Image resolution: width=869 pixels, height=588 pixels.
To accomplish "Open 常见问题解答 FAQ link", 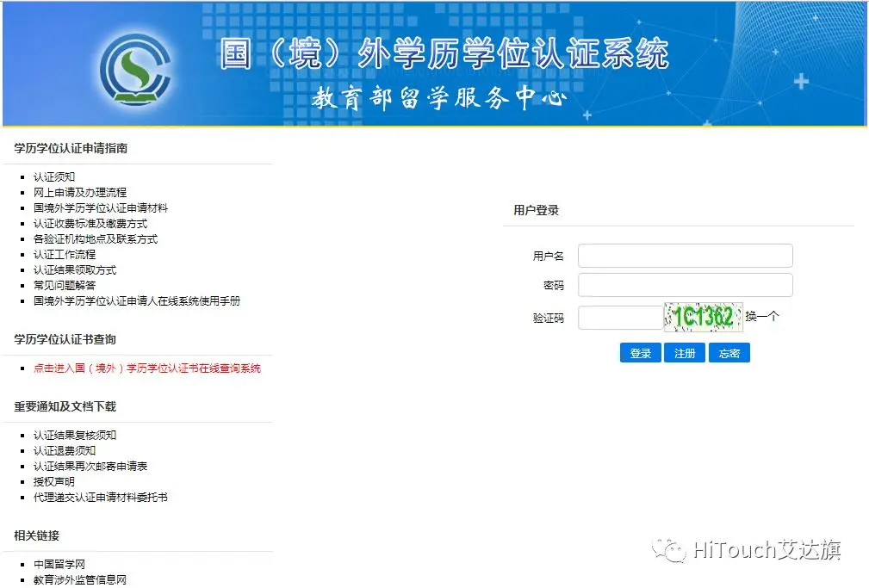I will (x=65, y=286).
